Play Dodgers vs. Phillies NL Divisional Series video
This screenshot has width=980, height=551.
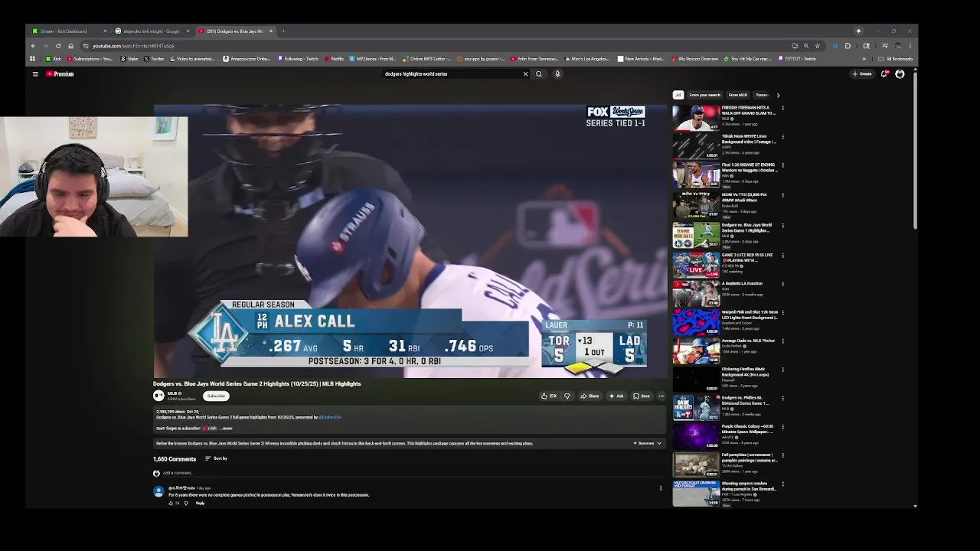tap(696, 408)
